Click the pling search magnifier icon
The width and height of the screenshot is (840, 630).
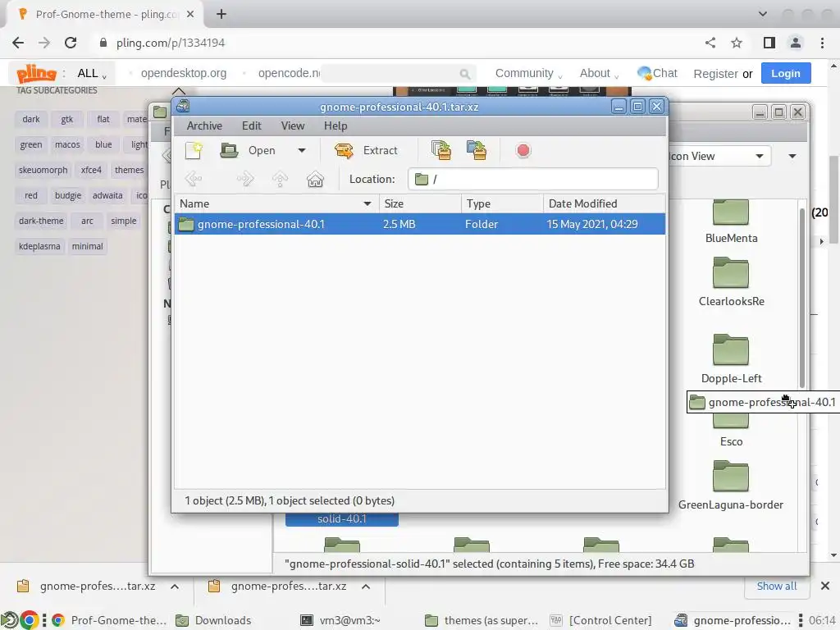coord(464,74)
